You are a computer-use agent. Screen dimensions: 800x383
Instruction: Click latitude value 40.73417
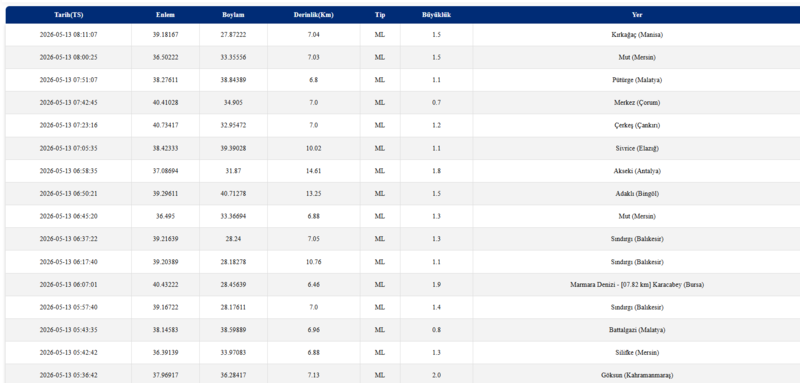coord(165,125)
